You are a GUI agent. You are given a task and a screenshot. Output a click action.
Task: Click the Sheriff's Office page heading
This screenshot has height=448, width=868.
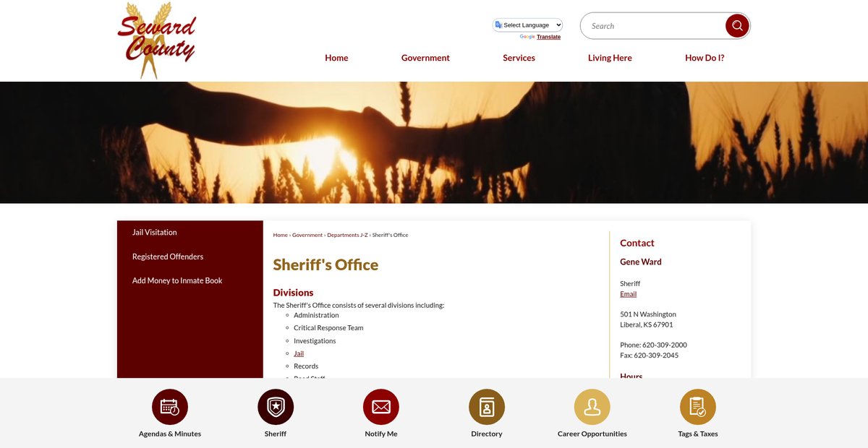325,264
